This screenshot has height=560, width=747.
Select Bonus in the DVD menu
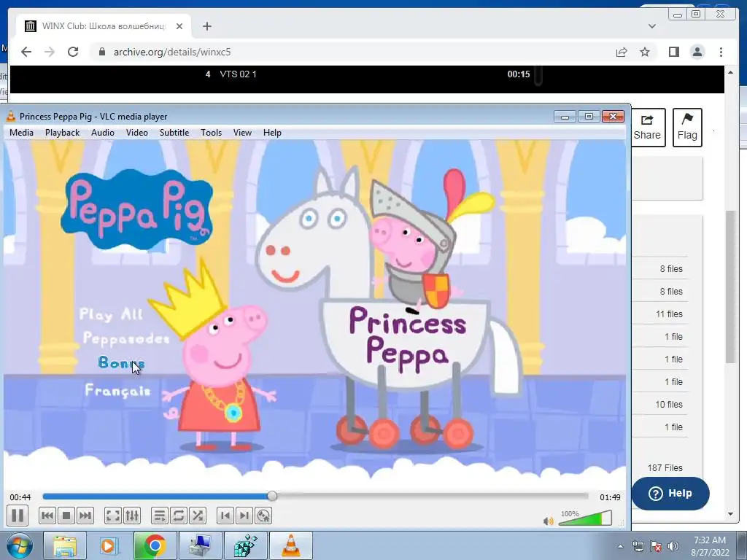(x=121, y=363)
